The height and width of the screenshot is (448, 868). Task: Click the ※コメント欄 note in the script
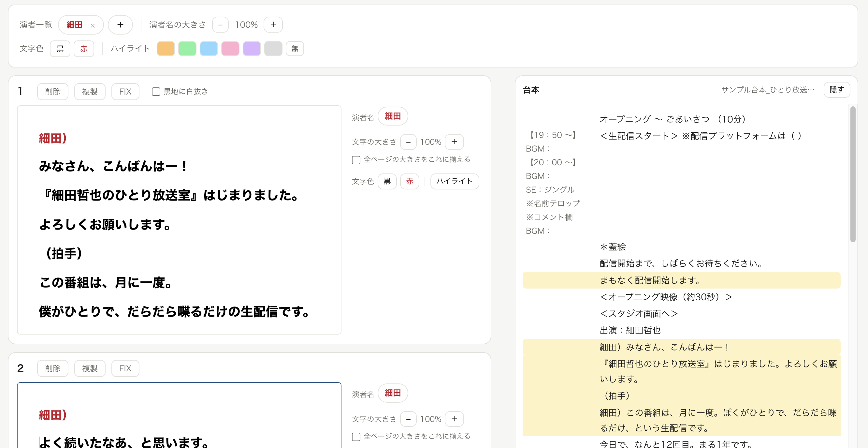549,217
